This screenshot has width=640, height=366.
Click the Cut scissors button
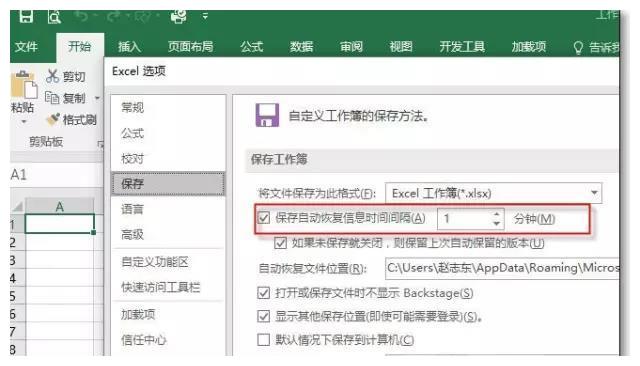pyautogui.click(x=66, y=76)
